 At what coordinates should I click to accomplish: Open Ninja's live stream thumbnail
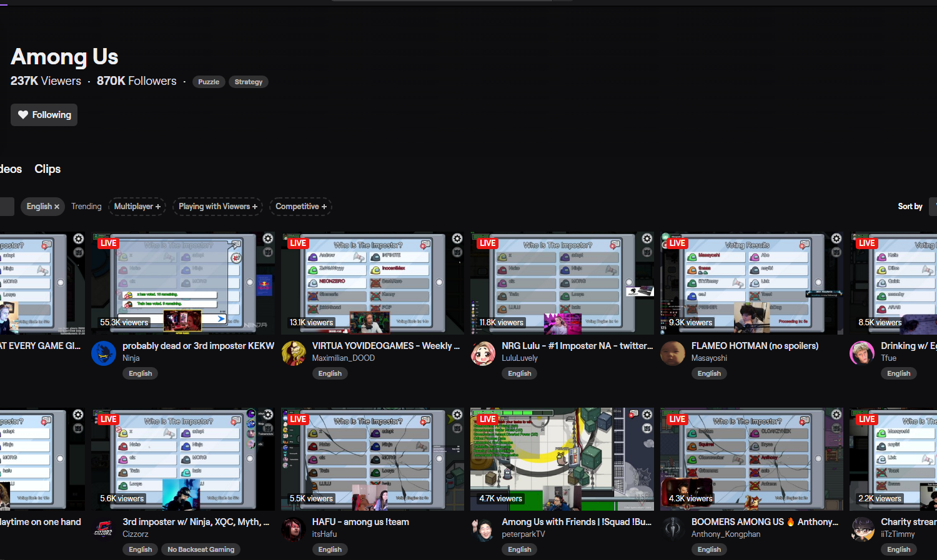coord(183,284)
